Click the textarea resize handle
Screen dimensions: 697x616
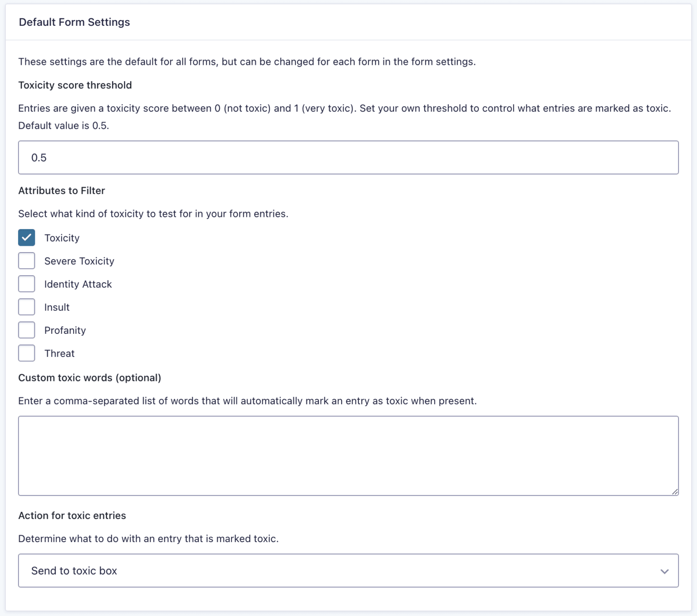(675, 491)
